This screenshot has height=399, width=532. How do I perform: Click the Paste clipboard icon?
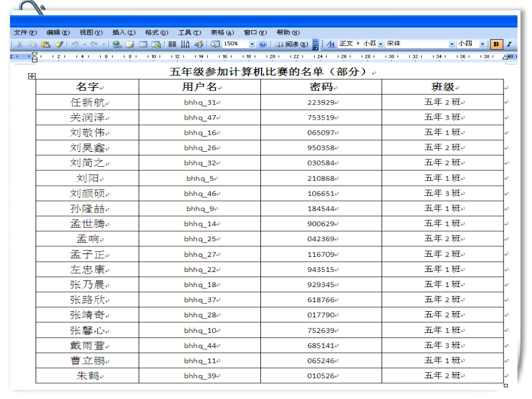point(46,44)
